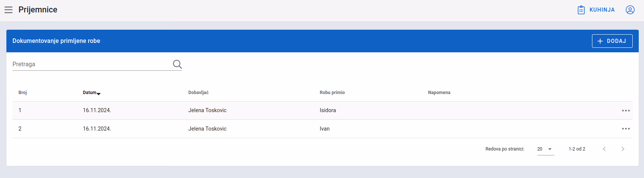This screenshot has width=644, height=178.
Task: Sort by the Dobavljač column header
Action: 198,93
